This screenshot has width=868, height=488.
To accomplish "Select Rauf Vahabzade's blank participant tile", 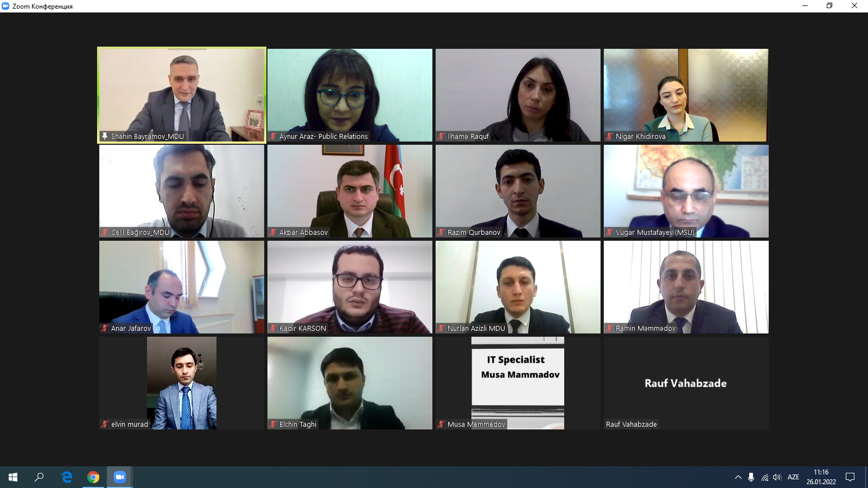I will point(686,383).
